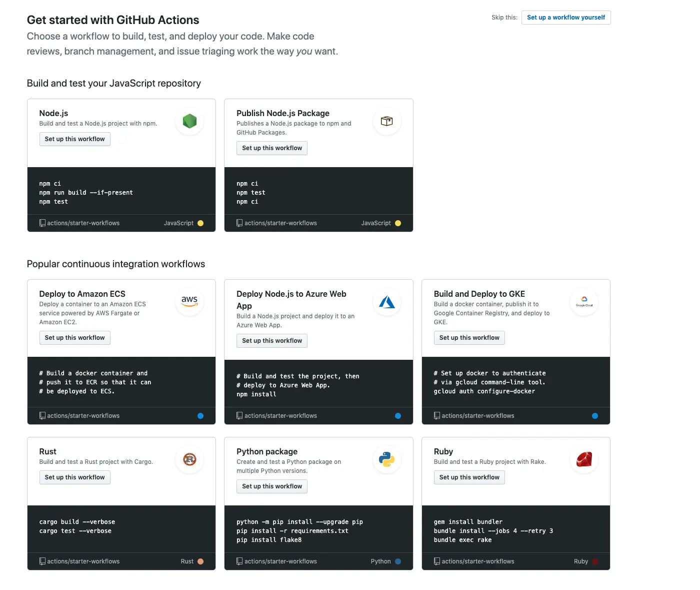Click repo icon in Ruby card footer
700x590 pixels.
pos(437,561)
